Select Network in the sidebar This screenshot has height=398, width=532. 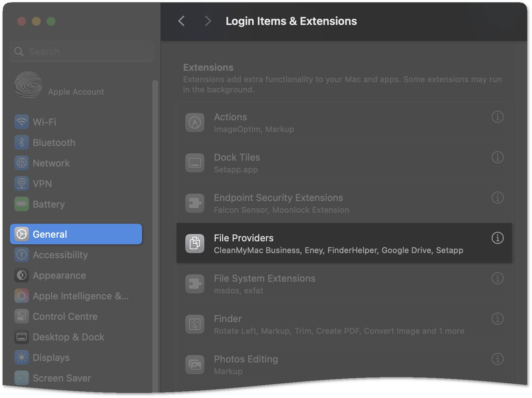[76, 163]
